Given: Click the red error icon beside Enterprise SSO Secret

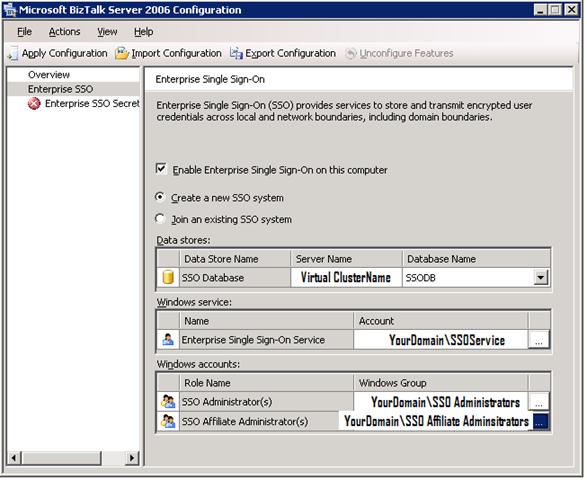Looking at the screenshot, I should click(x=34, y=104).
